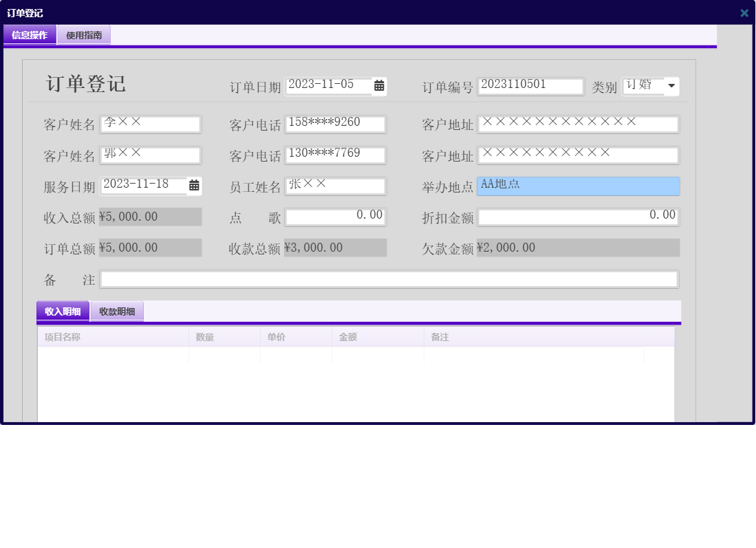
Task: Click the 员工姓名 field showing 张××
Action: click(335, 186)
